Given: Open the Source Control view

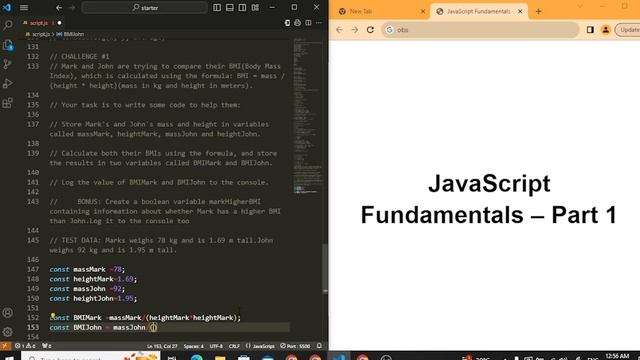Looking at the screenshot, I should tap(8, 64).
